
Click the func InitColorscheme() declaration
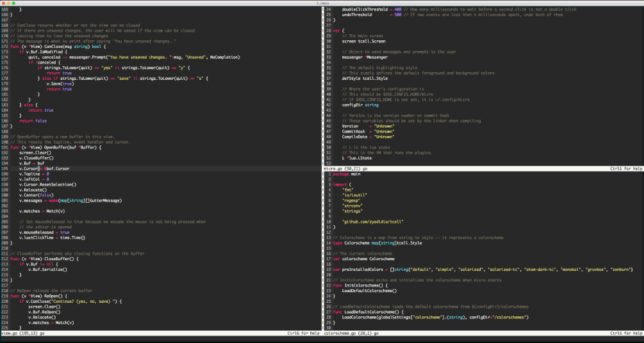pyautogui.click(x=361, y=285)
